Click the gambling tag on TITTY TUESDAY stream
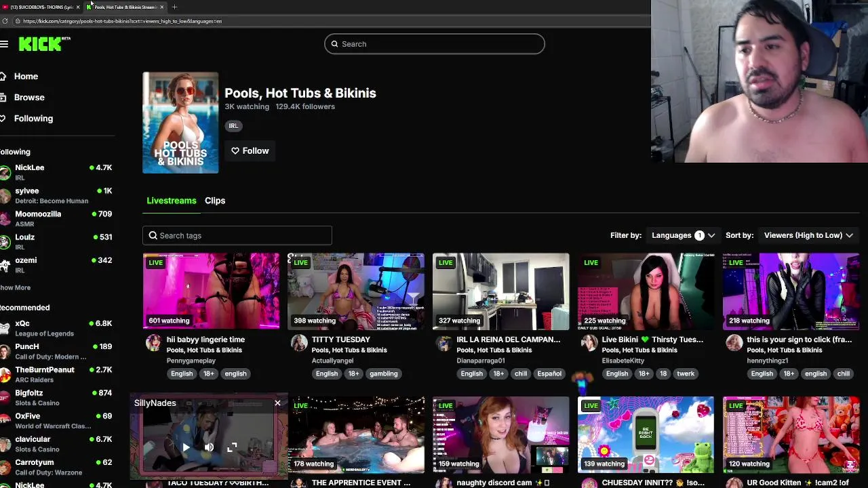The height and width of the screenshot is (488, 868). [x=384, y=373]
